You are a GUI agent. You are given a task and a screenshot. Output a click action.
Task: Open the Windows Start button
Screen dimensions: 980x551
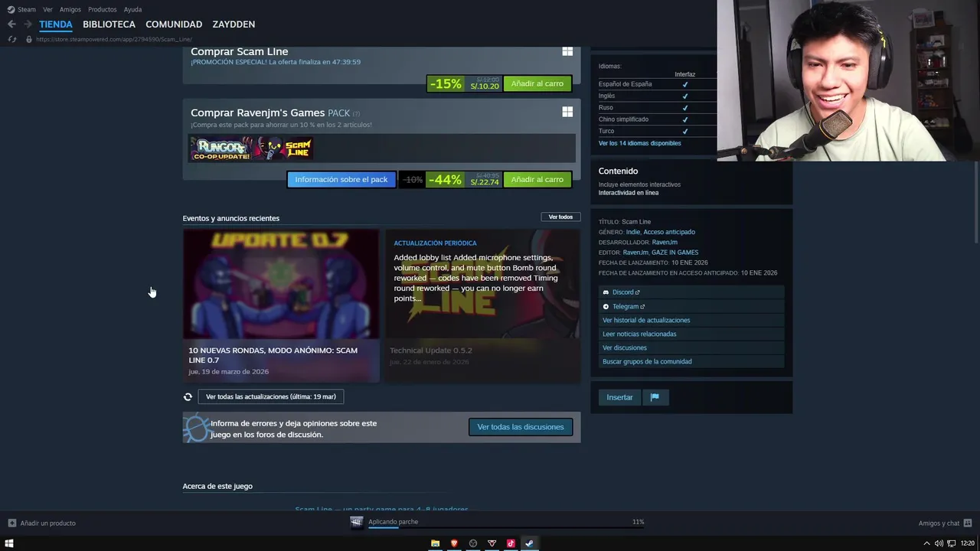tap(9, 543)
